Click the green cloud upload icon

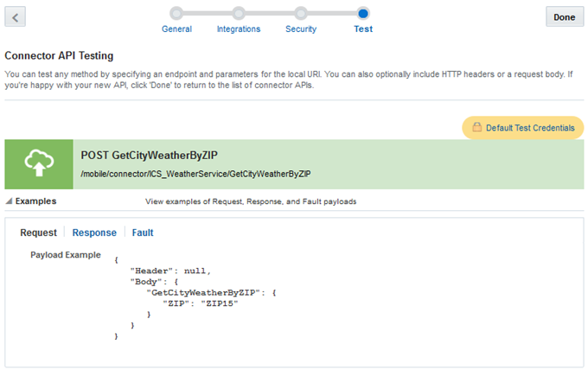click(39, 164)
